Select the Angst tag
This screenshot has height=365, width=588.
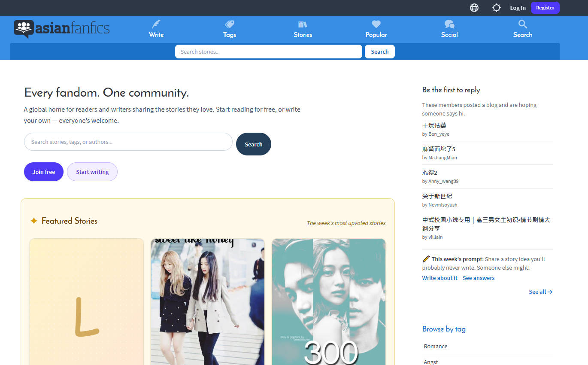click(x=431, y=362)
